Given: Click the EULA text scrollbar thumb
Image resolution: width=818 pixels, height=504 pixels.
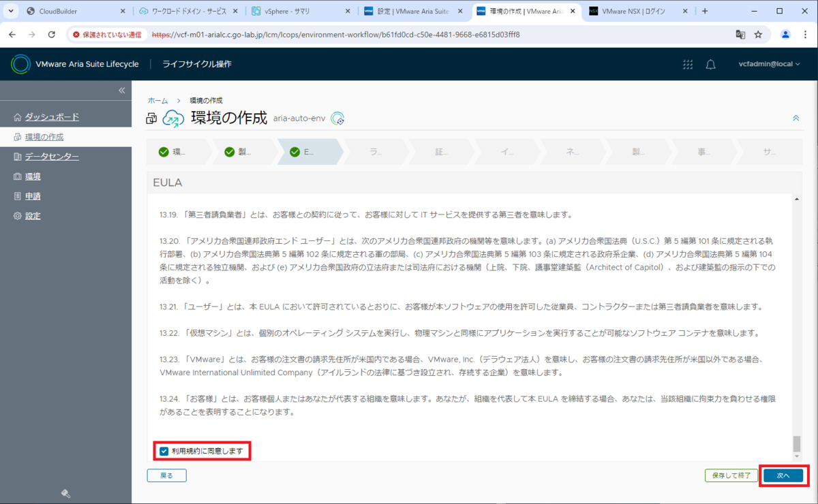Looking at the screenshot, I should (x=796, y=444).
